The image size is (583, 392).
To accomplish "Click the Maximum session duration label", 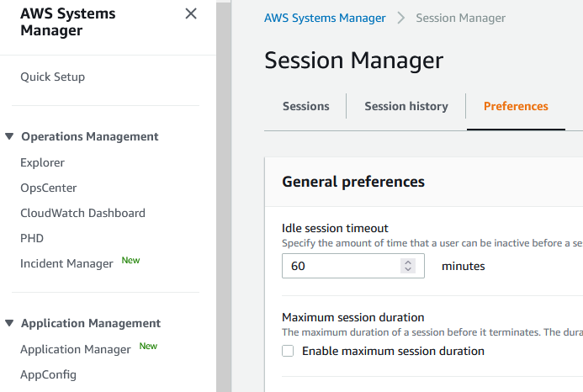I will click(x=352, y=317).
